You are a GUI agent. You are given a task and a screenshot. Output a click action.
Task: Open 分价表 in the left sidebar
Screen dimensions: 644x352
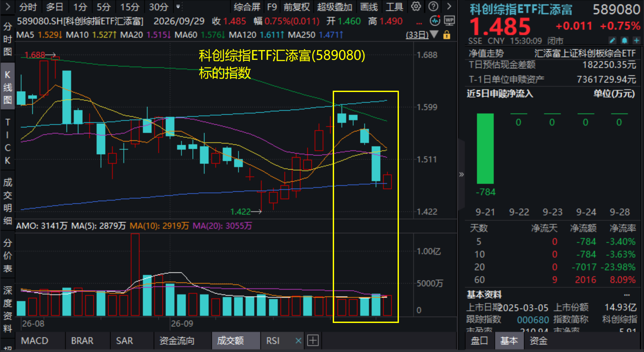[x=8, y=256]
